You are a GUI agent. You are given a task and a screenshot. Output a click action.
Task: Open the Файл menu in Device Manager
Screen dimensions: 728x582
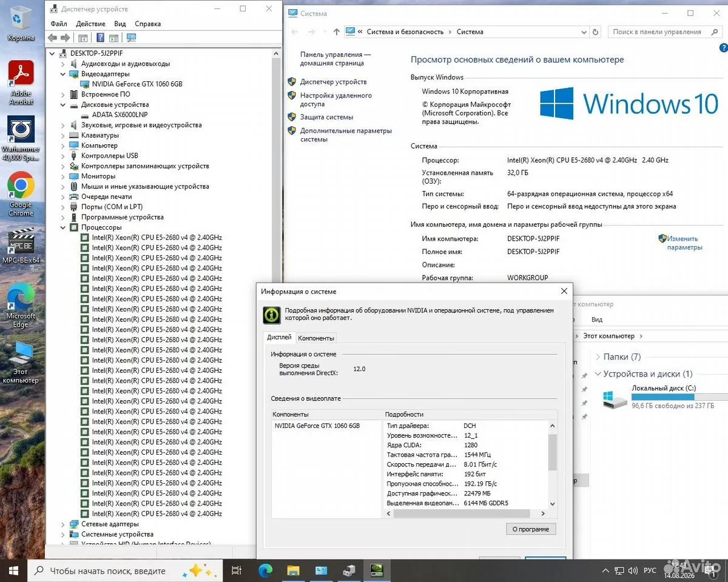pyautogui.click(x=59, y=24)
